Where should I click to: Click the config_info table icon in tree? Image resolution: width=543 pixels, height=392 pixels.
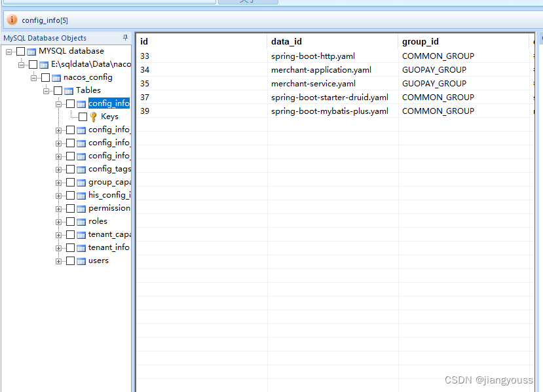coord(82,103)
